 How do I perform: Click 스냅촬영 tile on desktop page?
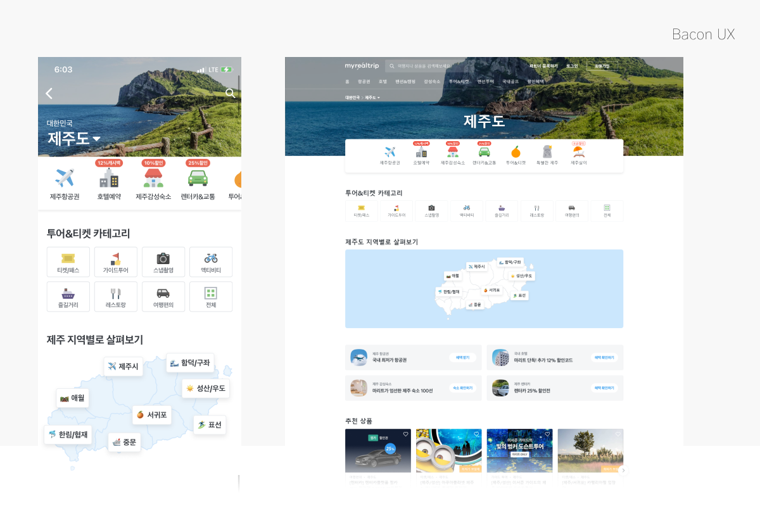click(x=431, y=211)
